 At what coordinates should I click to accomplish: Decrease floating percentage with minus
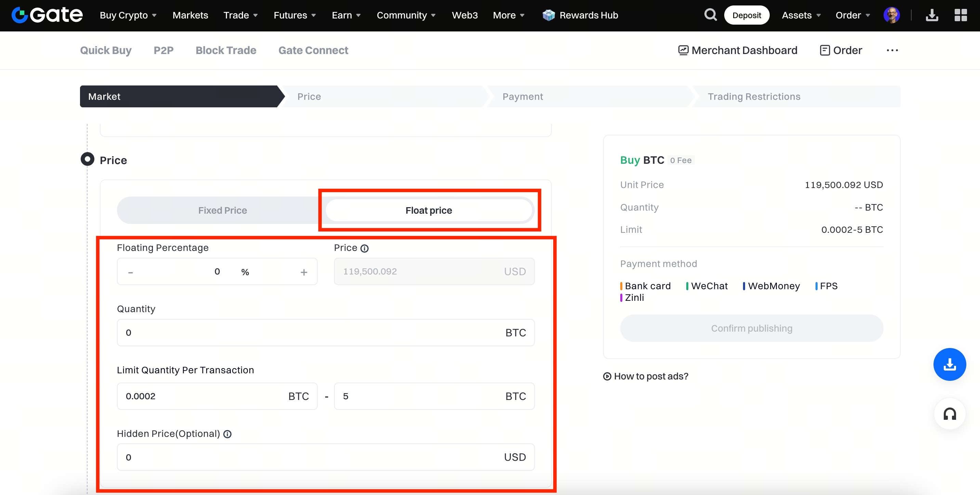click(x=131, y=272)
